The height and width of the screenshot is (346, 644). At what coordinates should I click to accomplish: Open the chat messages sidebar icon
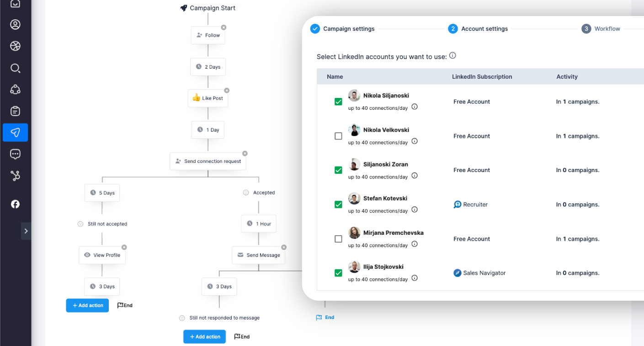pyautogui.click(x=15, y=154)
